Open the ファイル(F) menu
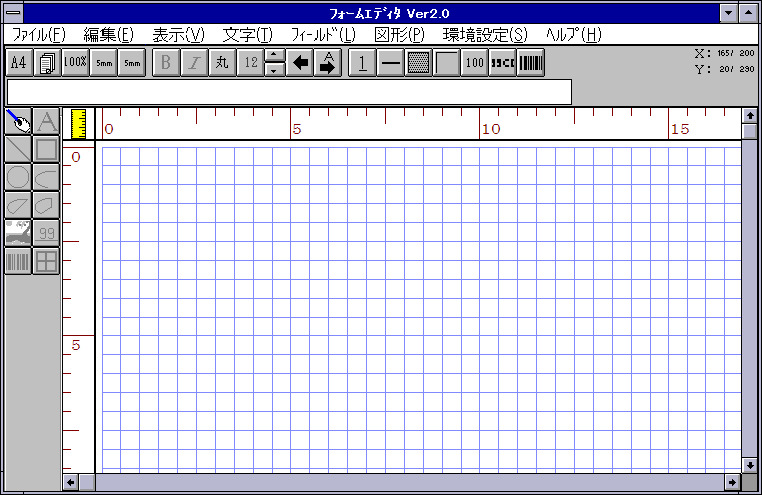 click(38, 34)
